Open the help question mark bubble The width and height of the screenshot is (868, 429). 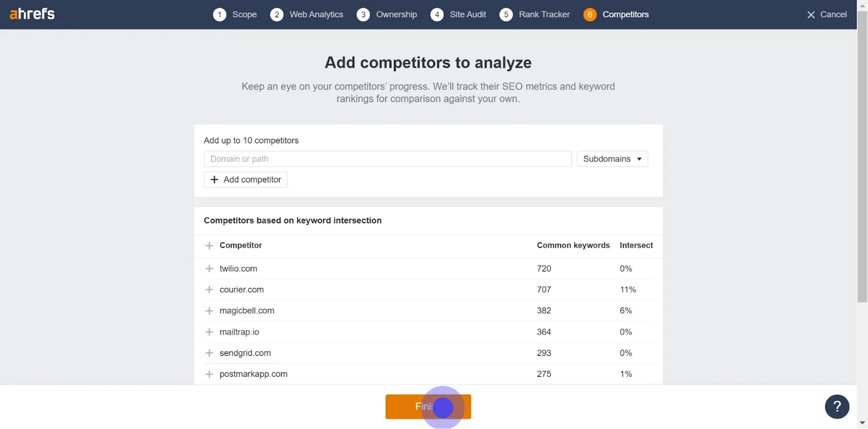(x=837, y=407)
